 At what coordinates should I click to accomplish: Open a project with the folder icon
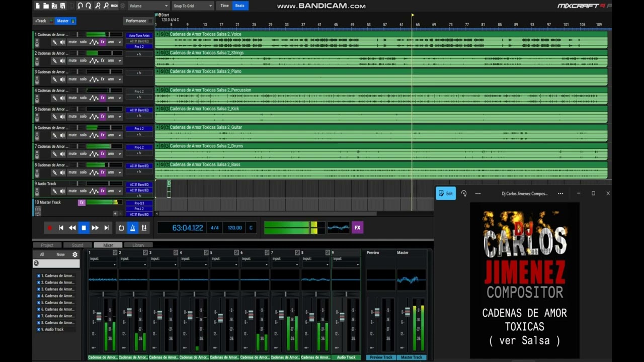click(x=46, y=6)
